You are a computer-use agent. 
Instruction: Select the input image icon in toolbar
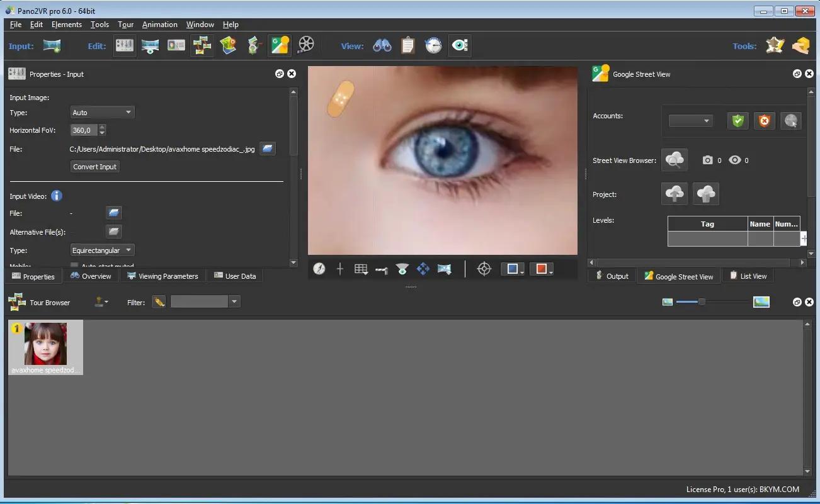coord(52,46)
